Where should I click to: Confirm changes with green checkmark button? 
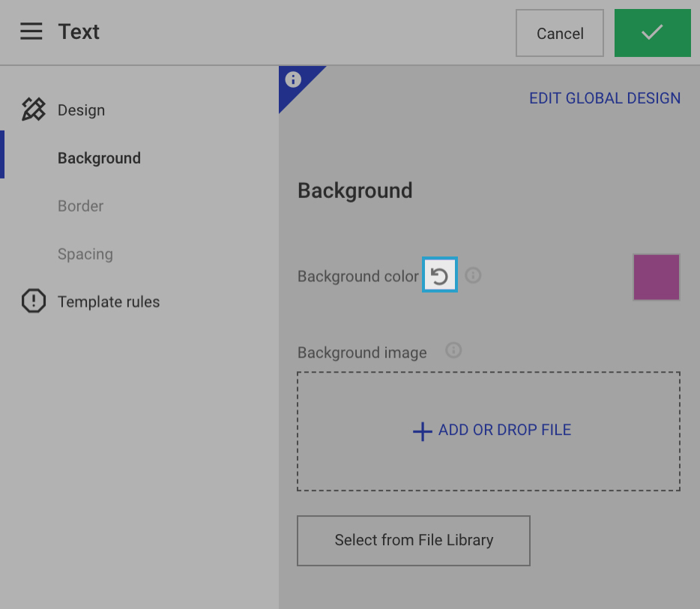coord(652,33)
